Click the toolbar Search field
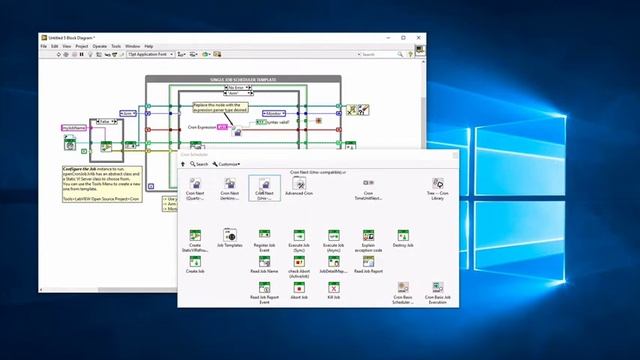The height and width of the screenshot is (360, 640). [380, 54]
